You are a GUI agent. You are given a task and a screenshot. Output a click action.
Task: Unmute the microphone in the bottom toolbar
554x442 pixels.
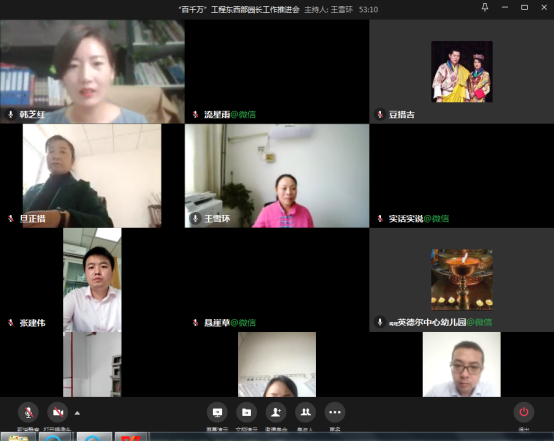28,412
